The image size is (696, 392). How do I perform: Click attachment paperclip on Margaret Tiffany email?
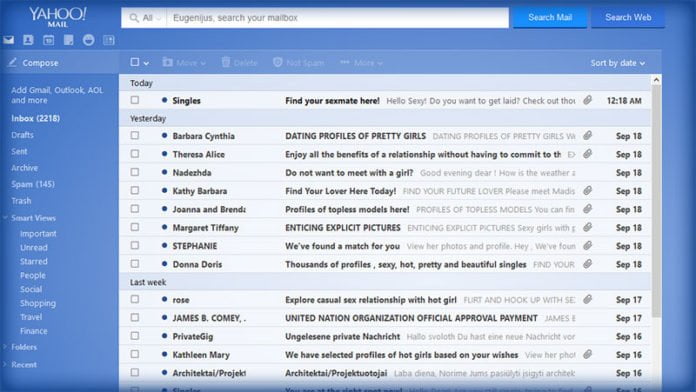587,227
